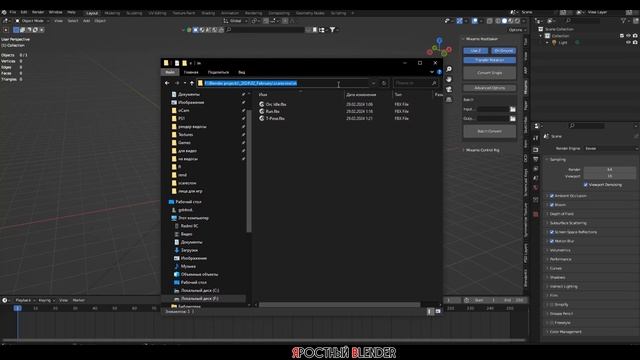Open the View Layer properties tab icon
This screenshot has height=360, width=640.
click(x=536, y=169)
